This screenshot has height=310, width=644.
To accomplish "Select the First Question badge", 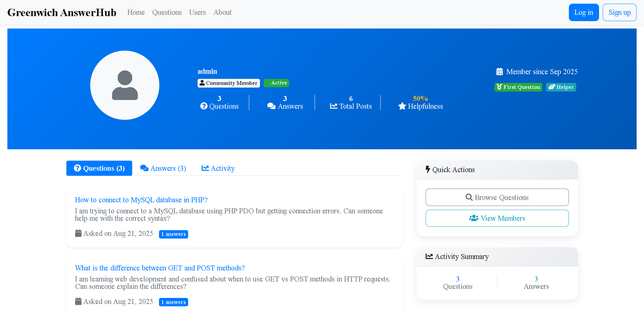I will (x=518, y=87).
